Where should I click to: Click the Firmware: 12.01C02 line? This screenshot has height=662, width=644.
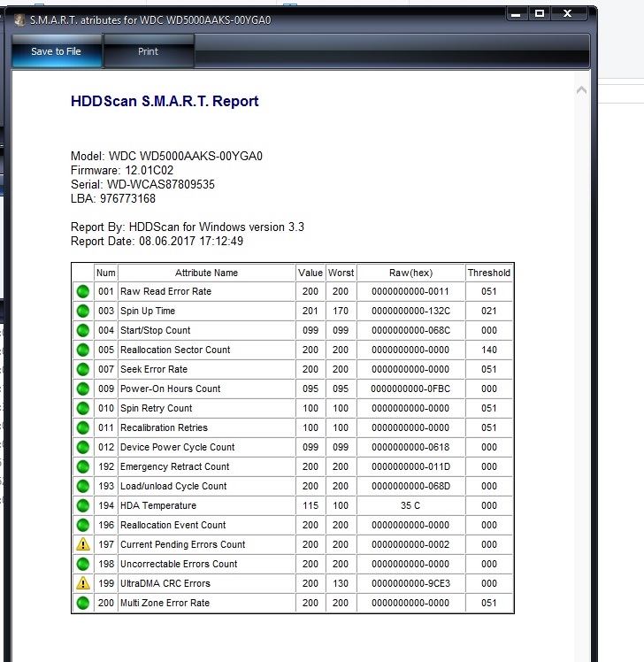122,170
